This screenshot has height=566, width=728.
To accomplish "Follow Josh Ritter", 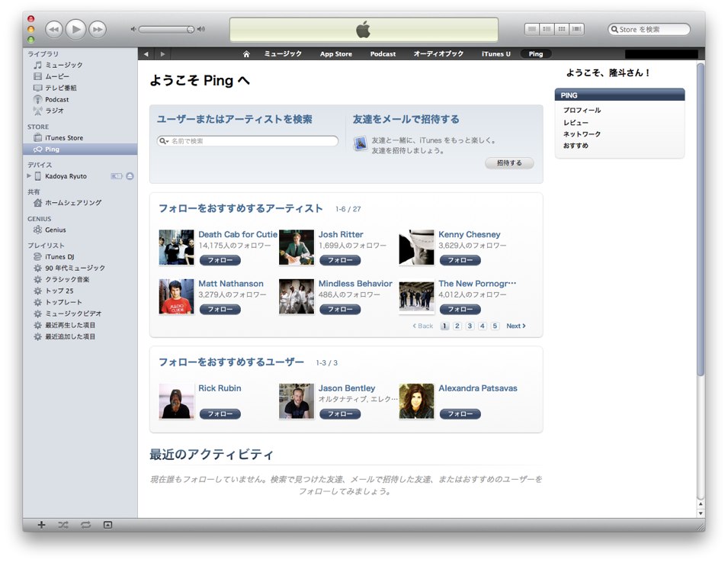I will point(340,260).
